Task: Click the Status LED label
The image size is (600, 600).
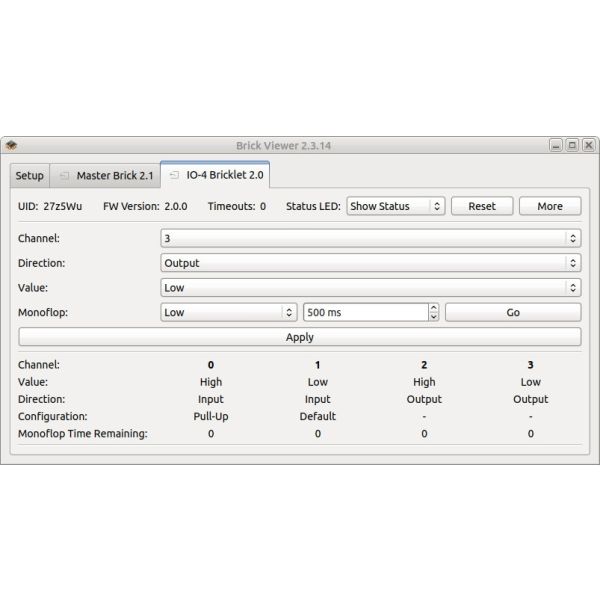Action: pyautogui.click(x=313, y=206)
